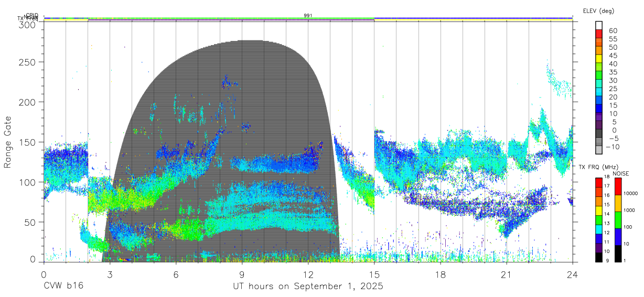Image resolution: width=644 pixels, height=297 pixels.
Task: Click the 300 label on the Range Gate axis
Action: tap(27, 25)
